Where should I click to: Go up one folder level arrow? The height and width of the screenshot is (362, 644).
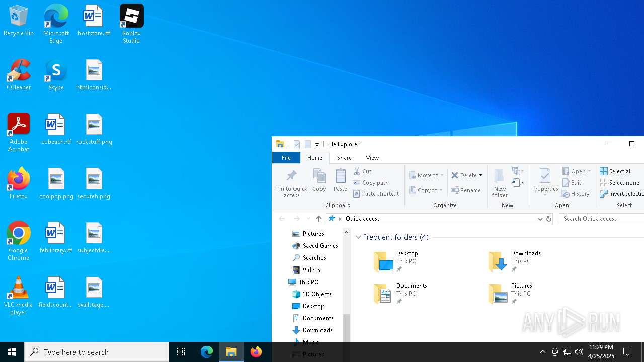coord(318,219)
